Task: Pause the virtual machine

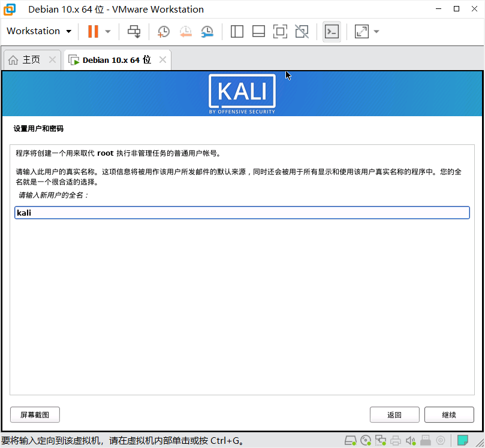Action: [93, 31]
